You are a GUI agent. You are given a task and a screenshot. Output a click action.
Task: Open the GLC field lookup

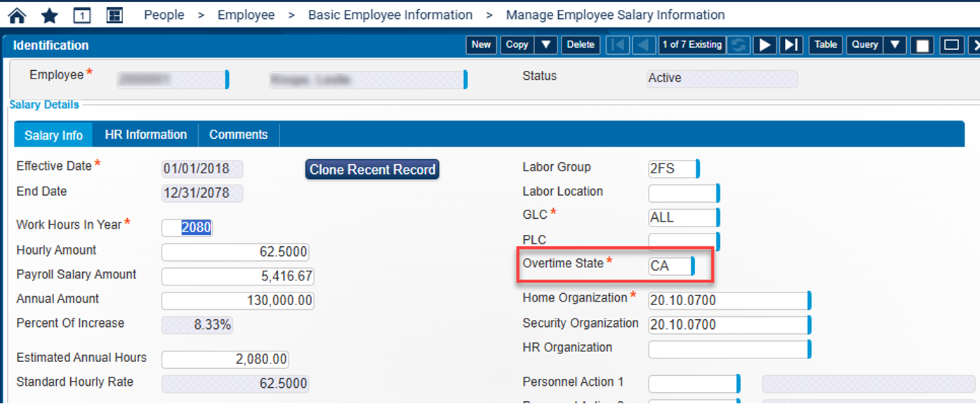717,217
